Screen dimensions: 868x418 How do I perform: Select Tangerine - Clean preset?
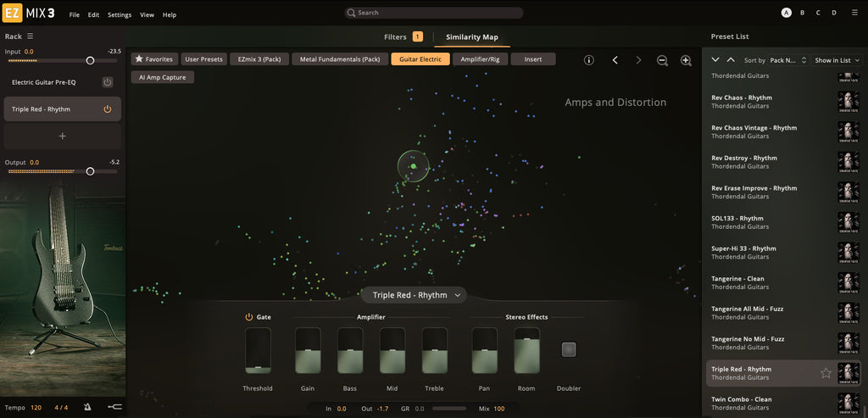[x=783, y=283]
